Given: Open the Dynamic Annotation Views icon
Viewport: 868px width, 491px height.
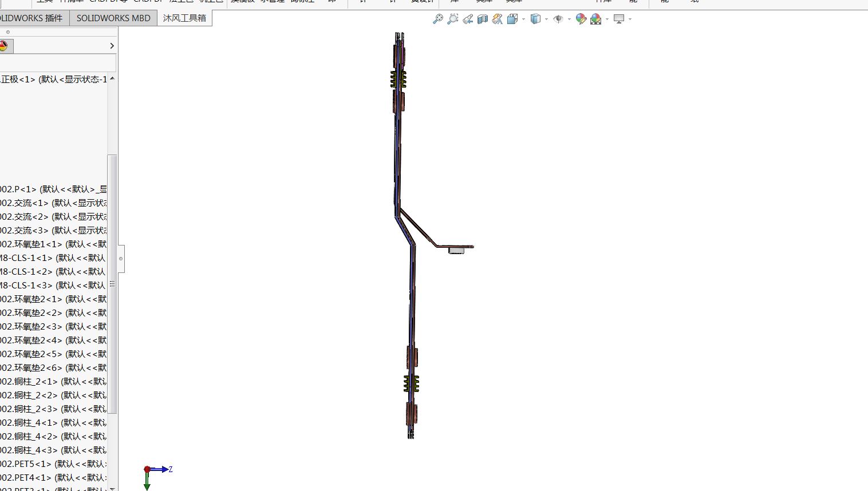Looking at the screenshot, I should [498, 19].
